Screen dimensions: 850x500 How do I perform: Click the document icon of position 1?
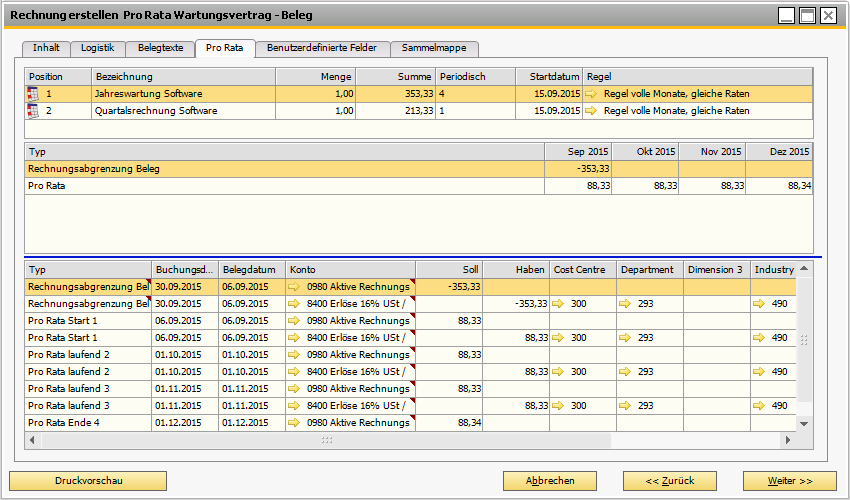[x=33, y=94]
